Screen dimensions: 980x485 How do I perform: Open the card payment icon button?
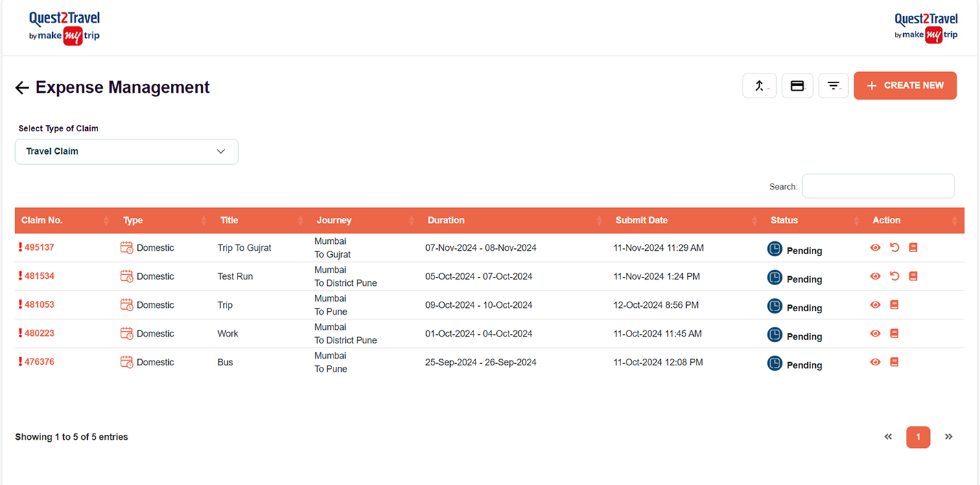tap(797, 86)
